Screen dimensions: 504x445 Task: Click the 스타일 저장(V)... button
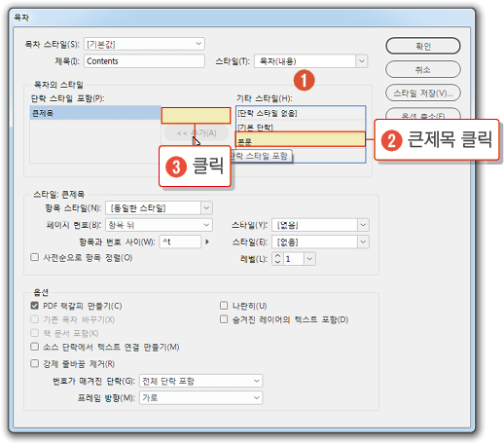[422, 93]
